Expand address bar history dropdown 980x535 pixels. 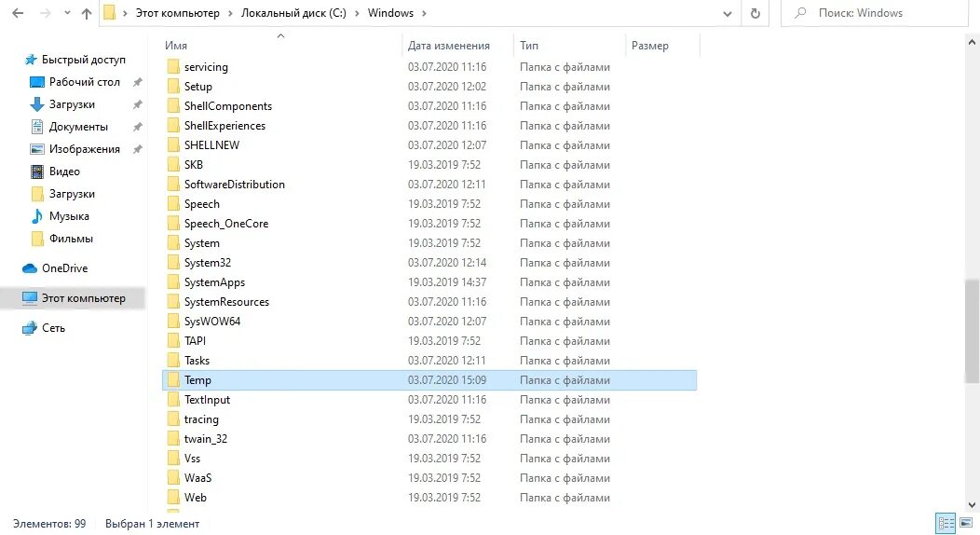pyautogui.click(x=727, y=13)
